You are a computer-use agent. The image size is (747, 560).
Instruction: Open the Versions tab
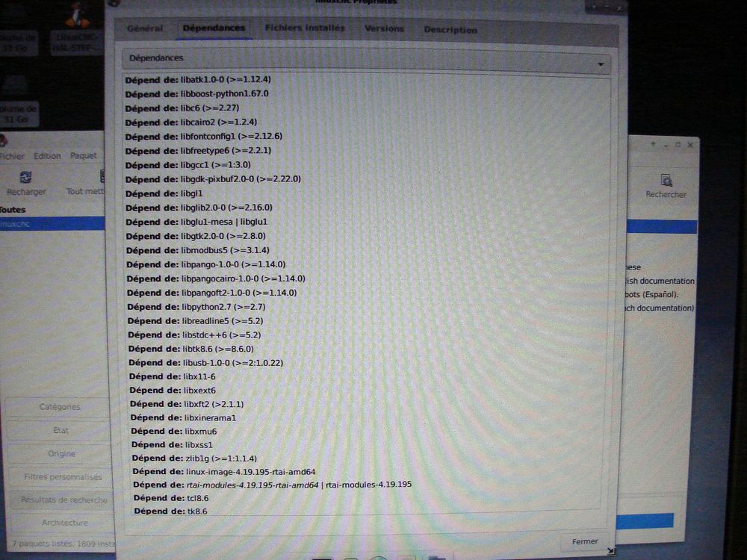coord(384,28)
